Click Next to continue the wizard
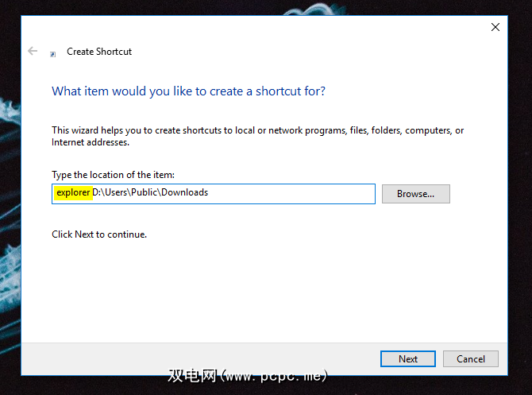This screenshot has width=532, height=395. (x=408, y=359)
